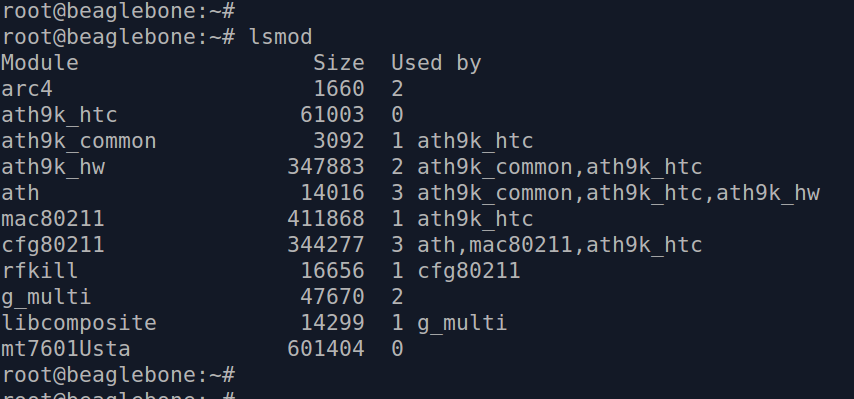Screen dimensions: 854x399
Task: Click the ath9k_htc module name in first column
Action: pyautogui.click(x=59, y=115)
